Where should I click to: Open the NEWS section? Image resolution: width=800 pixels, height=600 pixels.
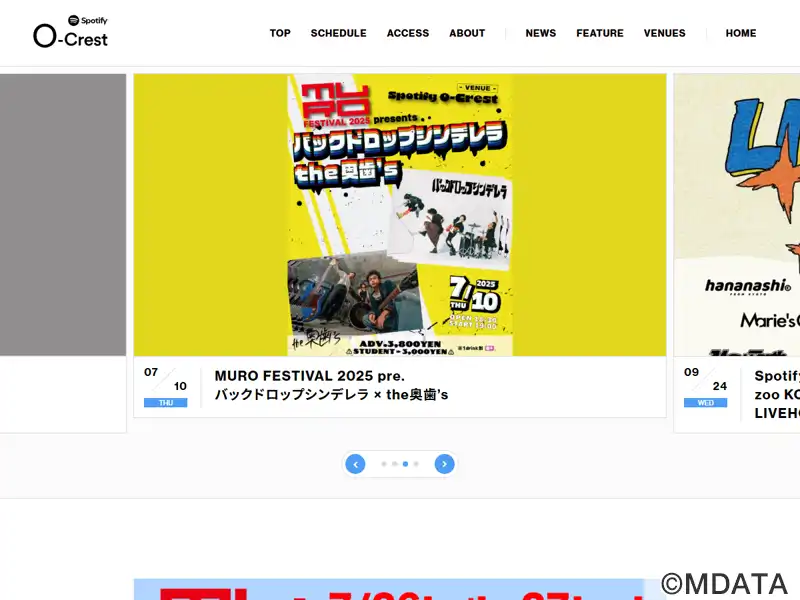tap(541, 33)
